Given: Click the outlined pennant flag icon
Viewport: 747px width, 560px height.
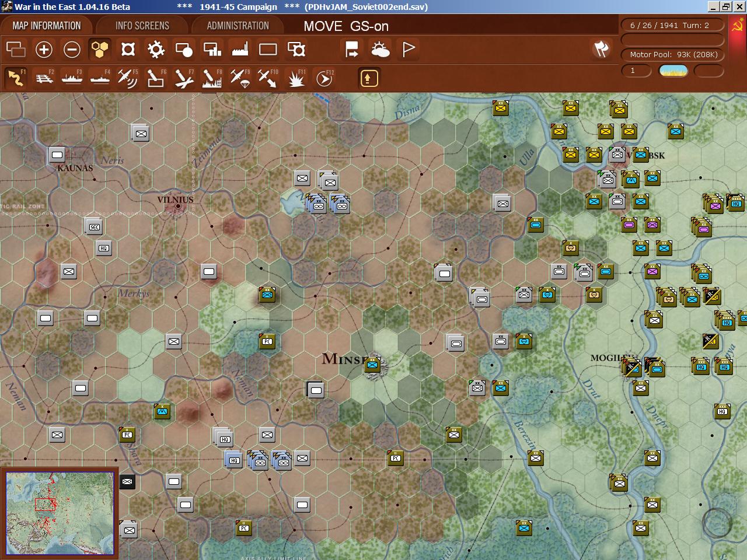Looking at the screenshot, I should [409, 50].
